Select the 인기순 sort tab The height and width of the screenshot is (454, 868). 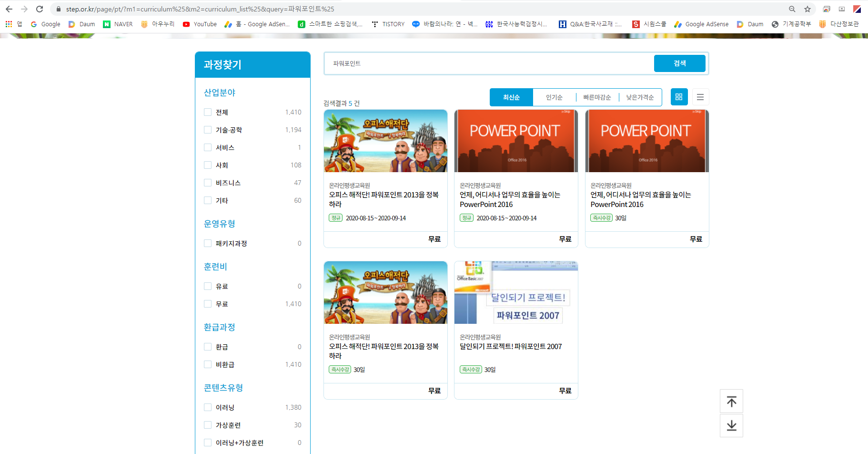554,97
